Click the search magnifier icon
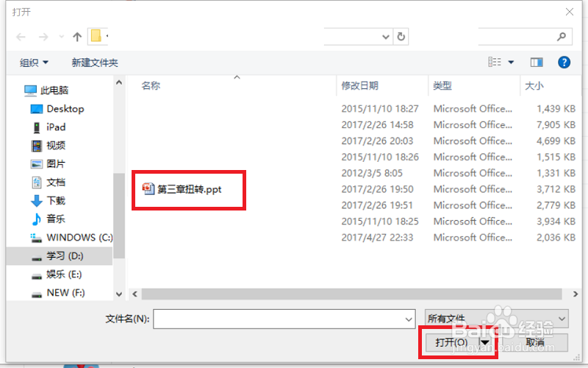This screenshot has width=588, height=368. [562, 36]
